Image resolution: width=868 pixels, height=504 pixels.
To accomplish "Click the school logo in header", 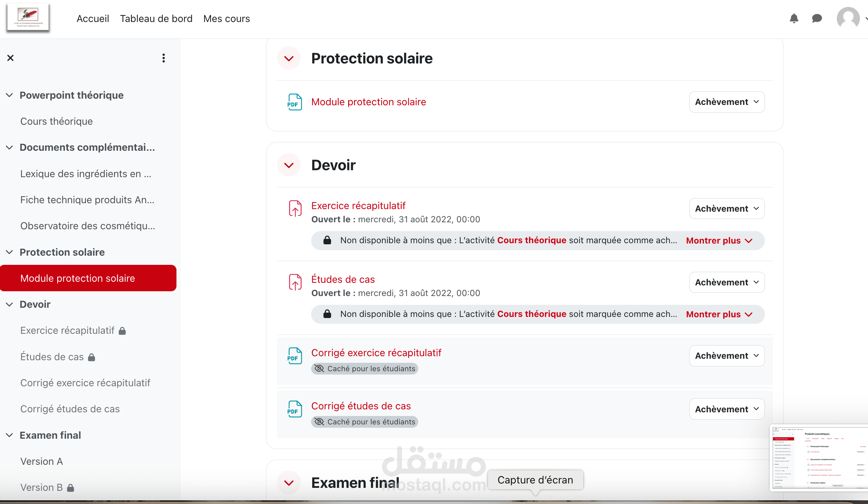I will pos(28,17).
